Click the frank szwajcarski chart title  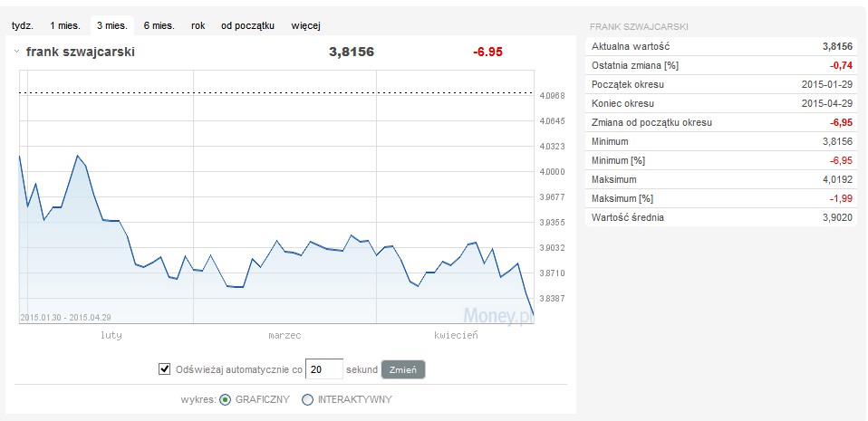coord(81,53)
